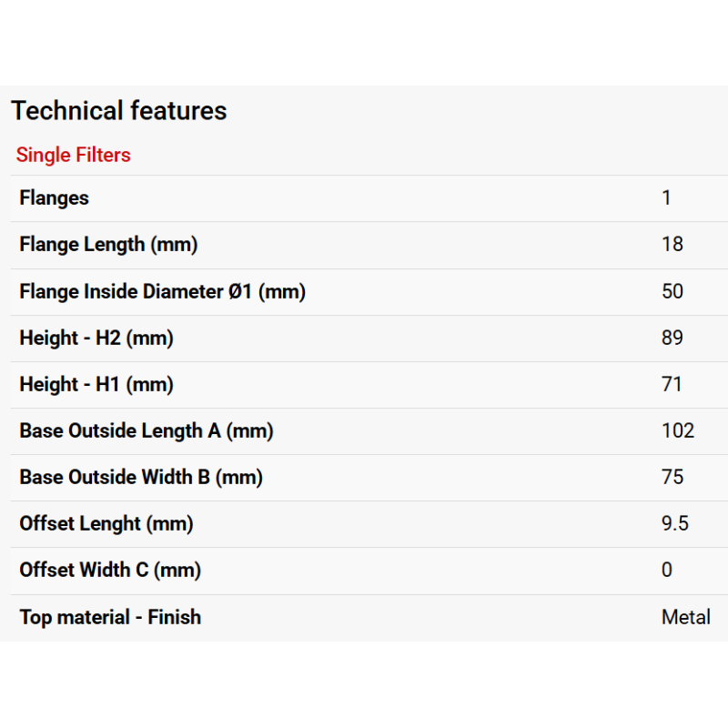Select Base Outside Length A label
The image size is (728, 728).
click(x=147, y=430)
